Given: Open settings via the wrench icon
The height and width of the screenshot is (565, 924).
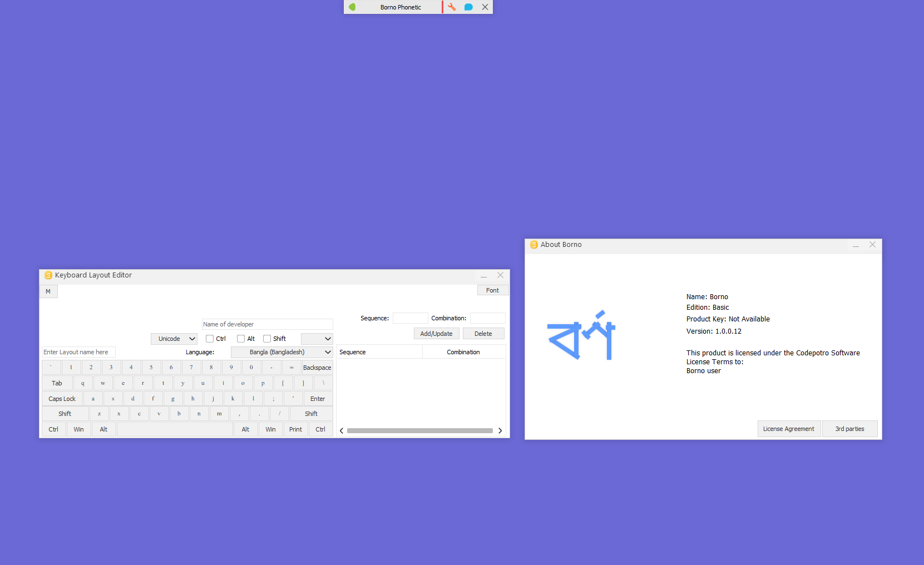Looking at the screenshot, I should click(x=452, y=7).
